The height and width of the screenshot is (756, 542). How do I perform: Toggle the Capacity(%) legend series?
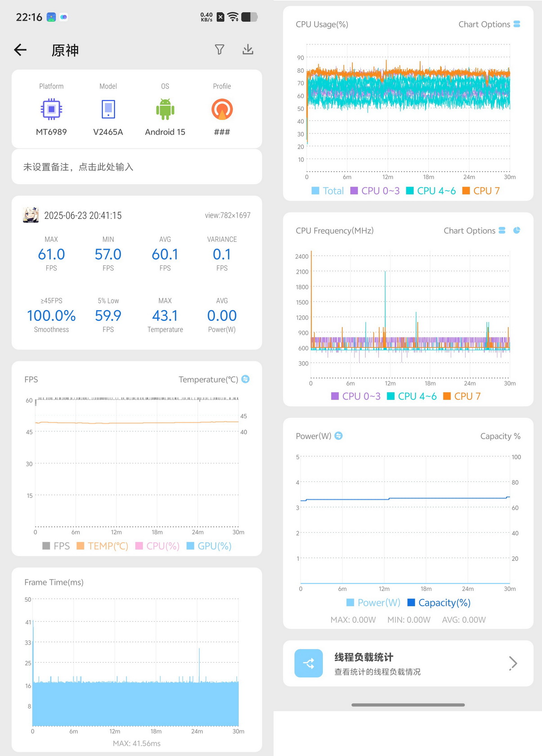coord(439,602)
